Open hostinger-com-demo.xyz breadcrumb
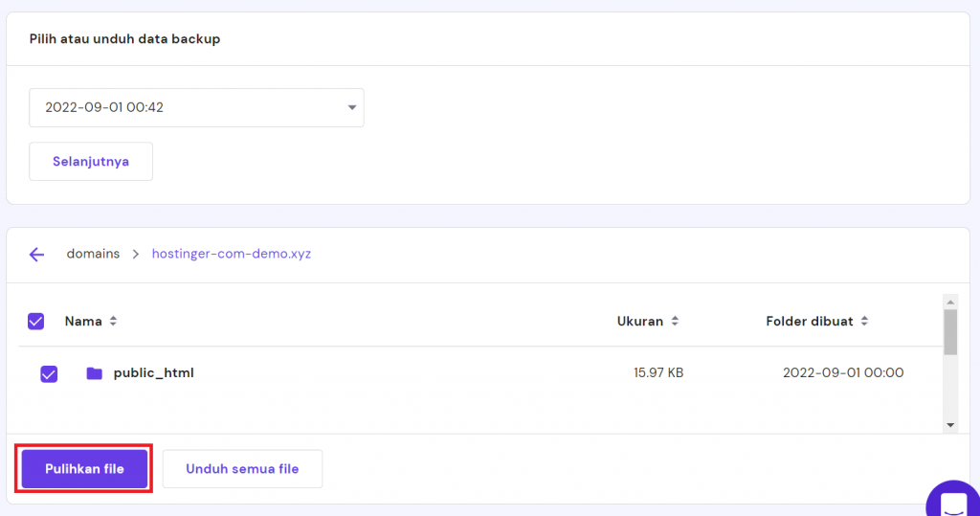 pos(232,255)
